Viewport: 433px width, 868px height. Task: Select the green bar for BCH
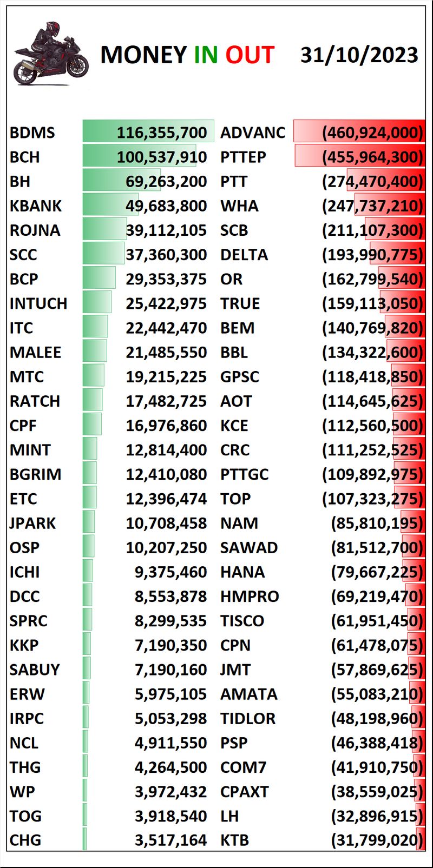(x=139, y=156)
